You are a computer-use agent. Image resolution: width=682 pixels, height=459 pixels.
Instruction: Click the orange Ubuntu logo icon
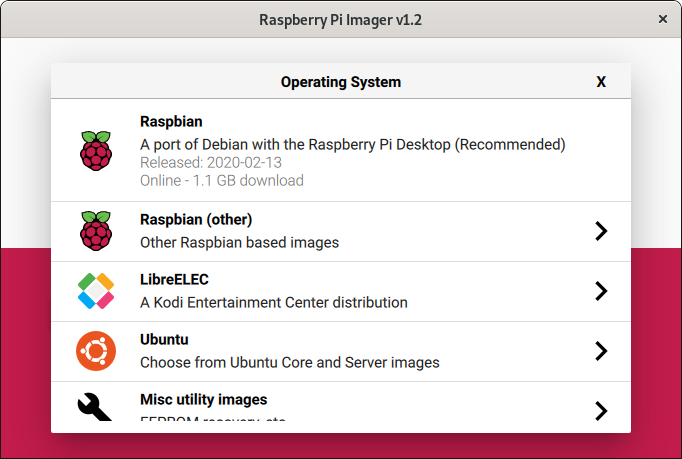pos(96,351)
